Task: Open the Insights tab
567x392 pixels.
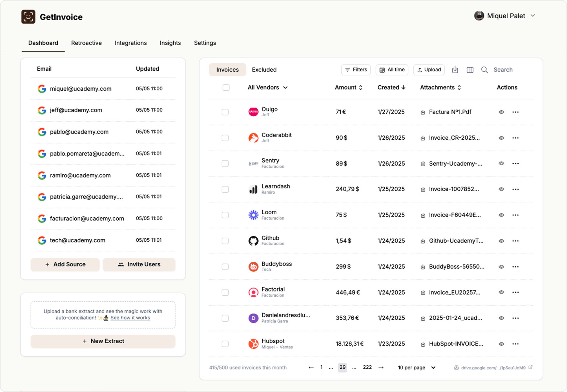Action: 170,43
